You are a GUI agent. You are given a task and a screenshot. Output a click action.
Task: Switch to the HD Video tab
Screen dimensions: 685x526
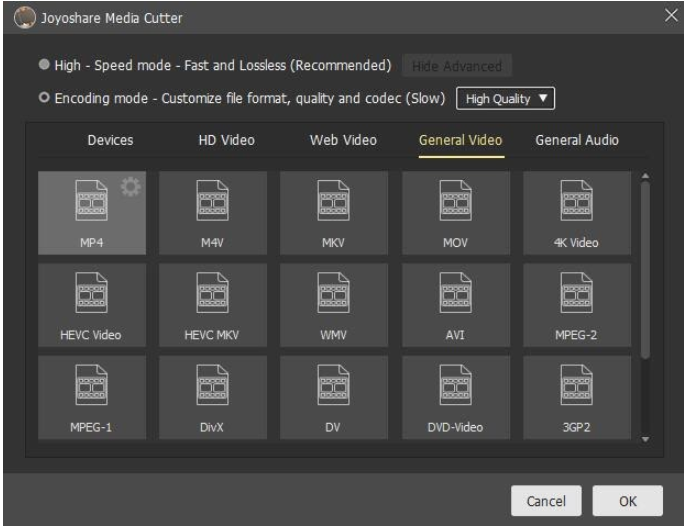point(227,140)
